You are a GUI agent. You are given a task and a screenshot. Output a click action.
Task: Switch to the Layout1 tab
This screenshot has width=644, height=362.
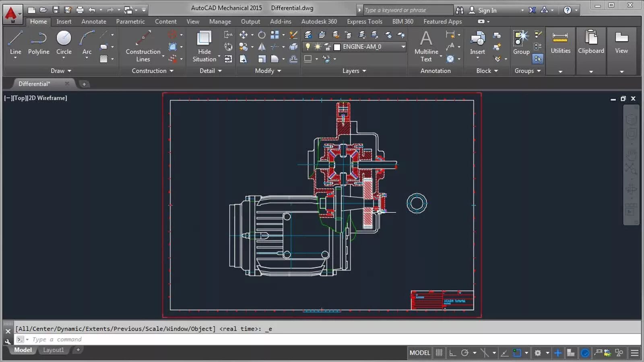click(x=54, y=350)
